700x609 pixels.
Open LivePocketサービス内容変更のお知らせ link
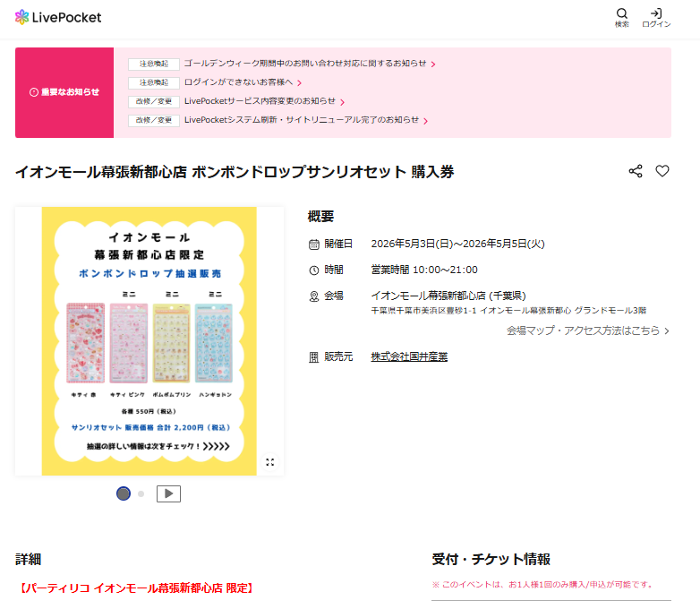click(260, 101)
